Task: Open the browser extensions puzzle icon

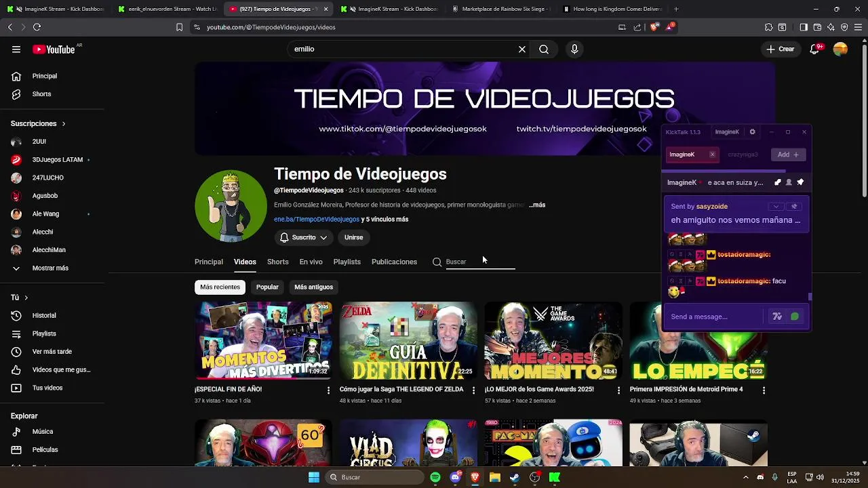Action: pyautogui.click(x=768, y=27)
